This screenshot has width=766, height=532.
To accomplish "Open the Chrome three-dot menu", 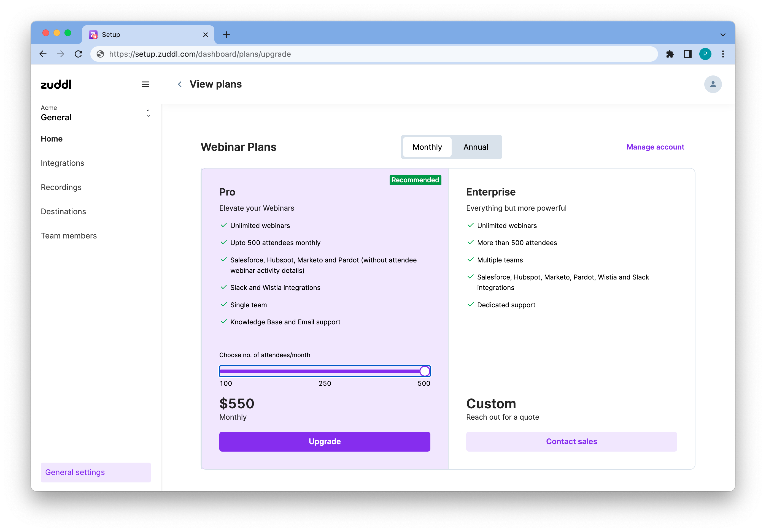I will click(x=723, y=54).
